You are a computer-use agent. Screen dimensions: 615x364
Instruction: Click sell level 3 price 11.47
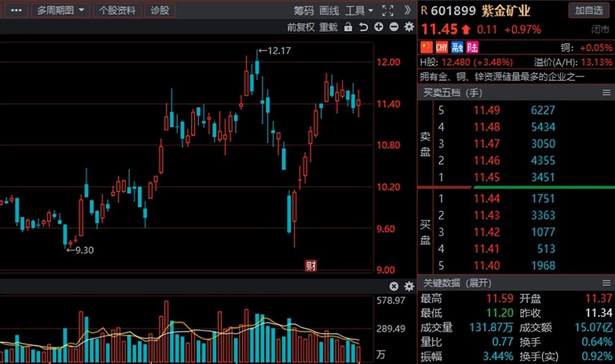pos(487,144)
